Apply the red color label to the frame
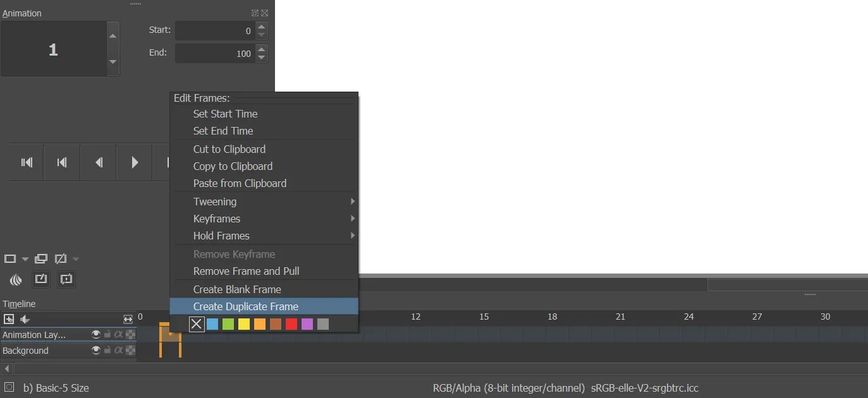This screenshot has width=868, height=398. click(293, 324)
